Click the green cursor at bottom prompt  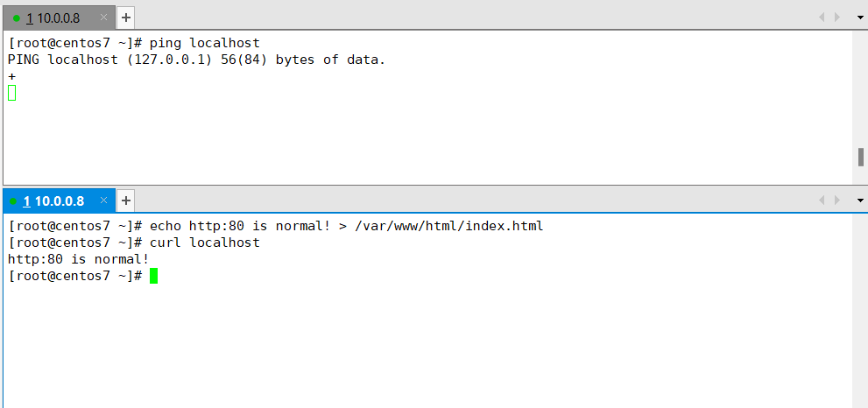[153, 276]
